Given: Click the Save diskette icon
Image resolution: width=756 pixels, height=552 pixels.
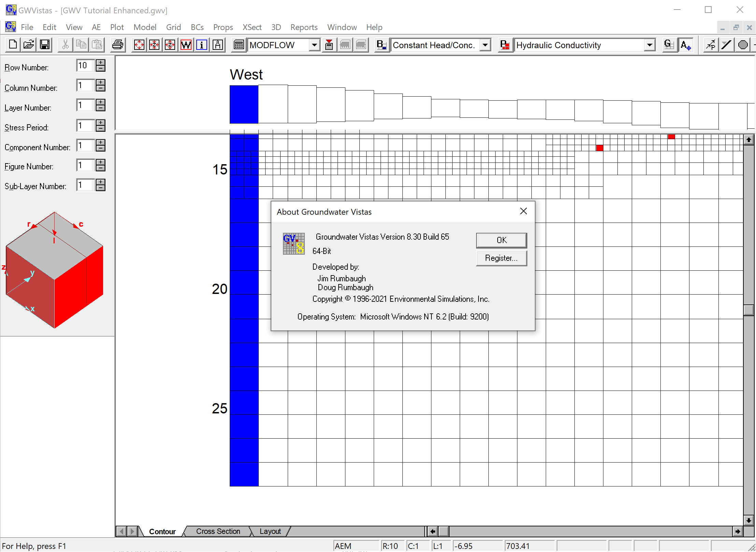Looking at the screenshot, I should coord(45,45).
